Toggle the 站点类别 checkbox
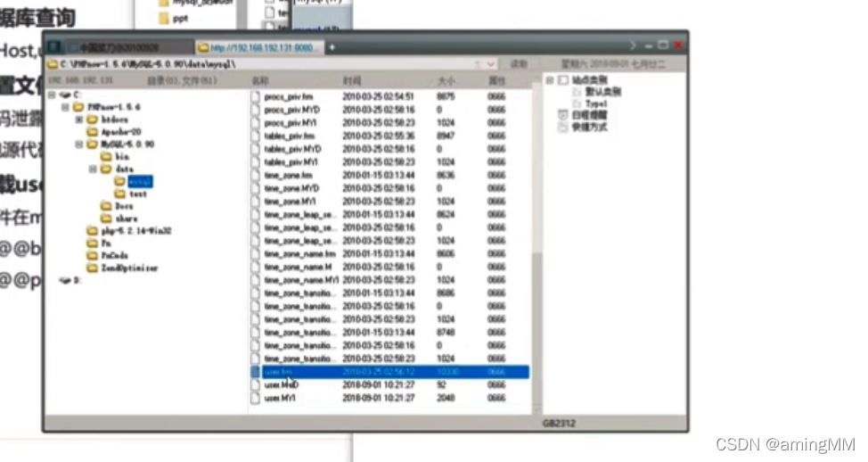Image resolution: width=868 pixels, height=462 pixels. click(x=563, y=80)
